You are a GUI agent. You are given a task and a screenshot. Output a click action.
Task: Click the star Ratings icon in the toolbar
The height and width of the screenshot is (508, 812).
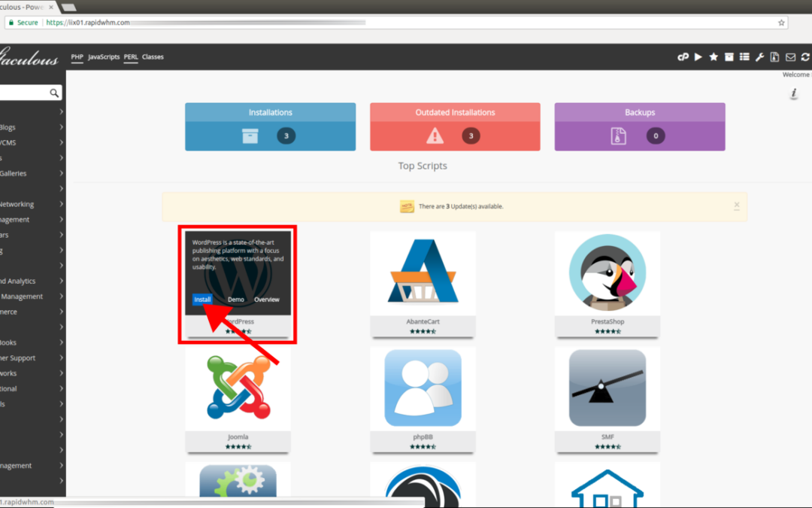(x=714, y=56)
